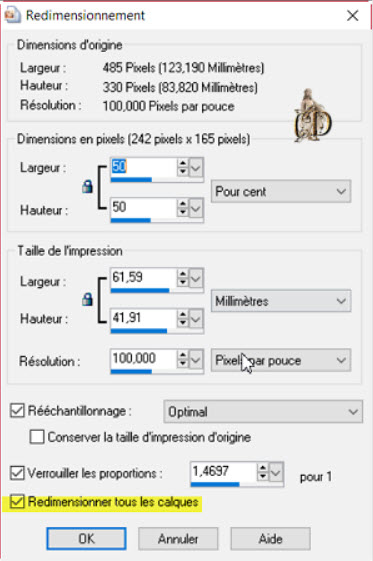Increase Résolution value with the up arrow
373x561 pixels.
pos(183,355)
